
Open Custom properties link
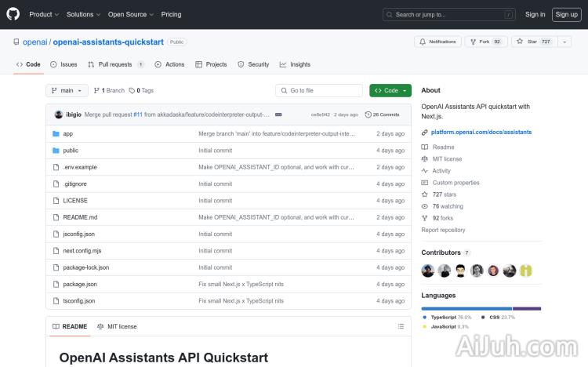450,183
